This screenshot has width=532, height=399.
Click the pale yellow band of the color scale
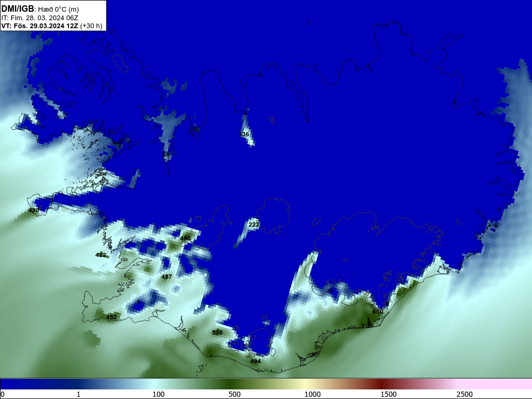click(305, 384)
